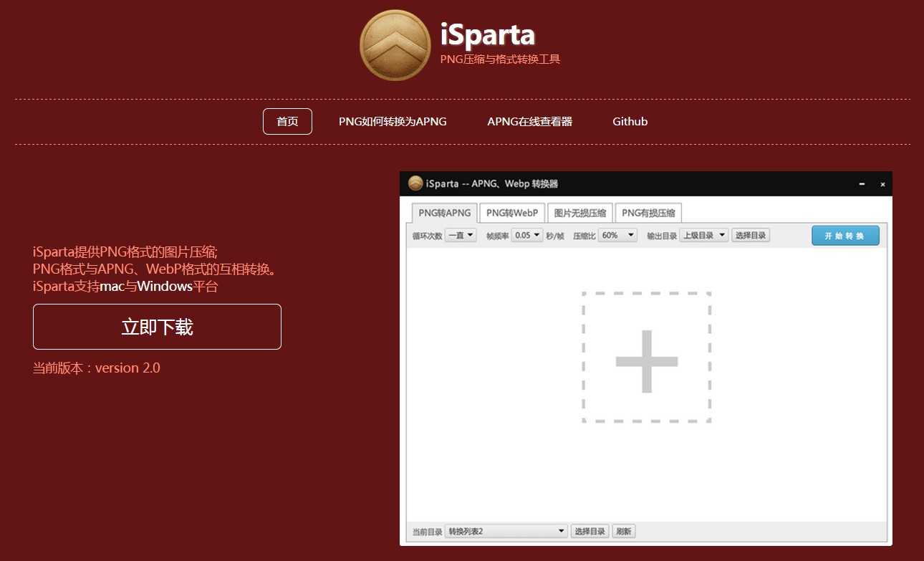
Task: Click the 循环次数 label
Action: point(428,236)
